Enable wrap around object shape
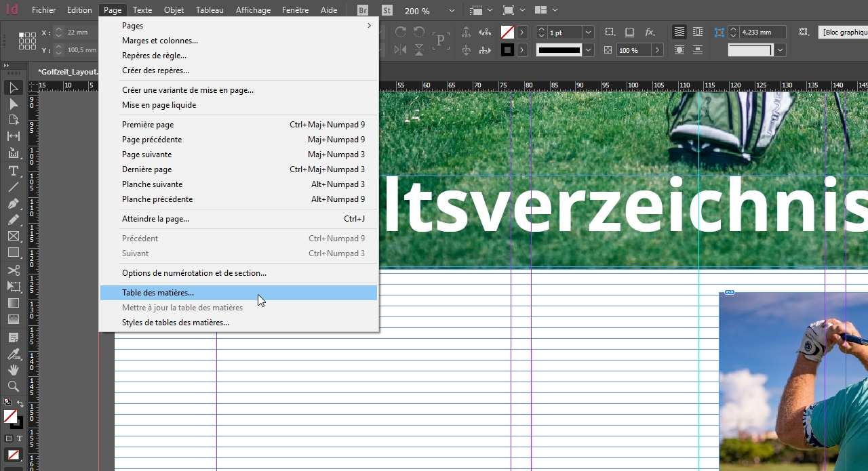 679,49
